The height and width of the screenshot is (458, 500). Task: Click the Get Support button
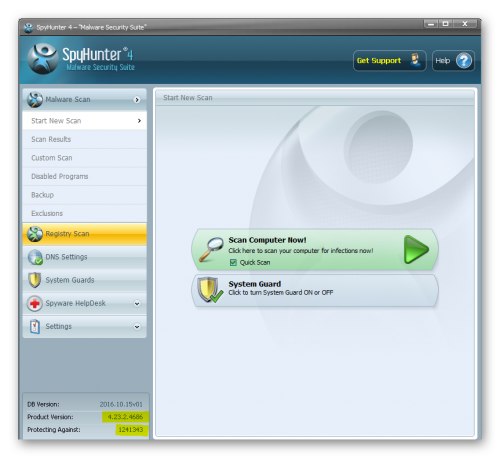389,61
